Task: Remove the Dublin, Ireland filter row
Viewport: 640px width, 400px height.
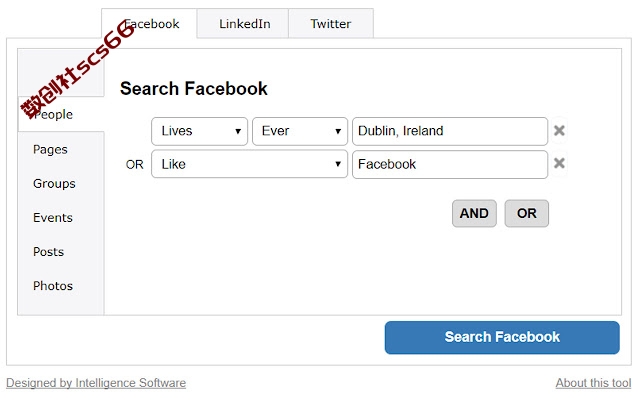Action: click(x=559, y=131)
